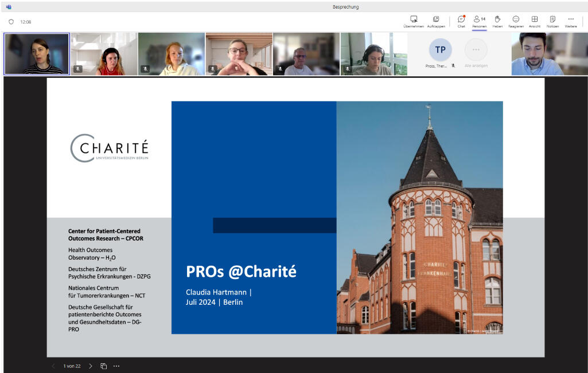588x373 pixels.
Task: Click the slide counter 1 von 22
Action: 72,366
